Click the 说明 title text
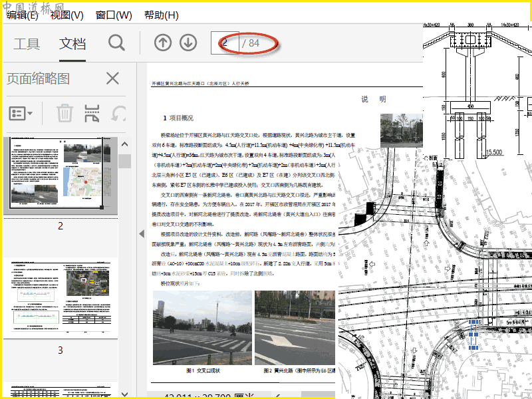 374,99
